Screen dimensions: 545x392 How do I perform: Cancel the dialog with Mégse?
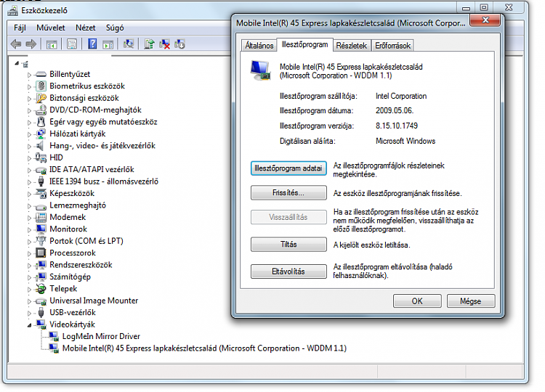471,301
